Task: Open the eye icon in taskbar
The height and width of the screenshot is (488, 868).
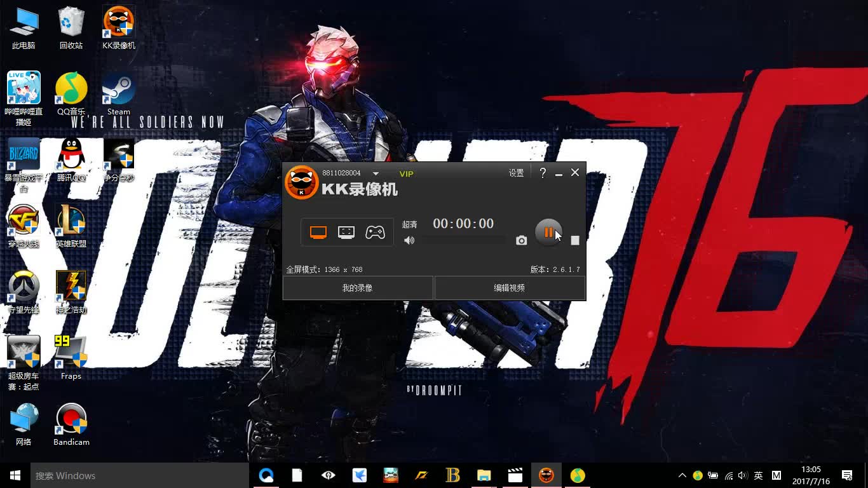Action: (x=329, y=475)
